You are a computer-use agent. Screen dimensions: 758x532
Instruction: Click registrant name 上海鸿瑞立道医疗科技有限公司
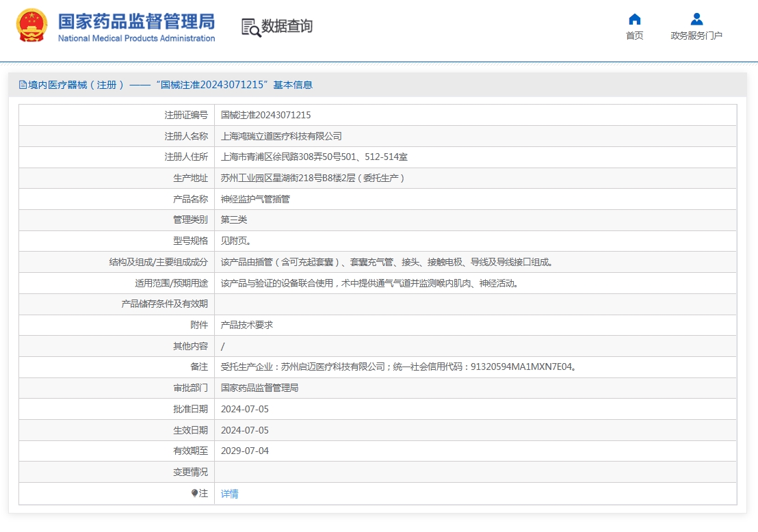point(281,136)
